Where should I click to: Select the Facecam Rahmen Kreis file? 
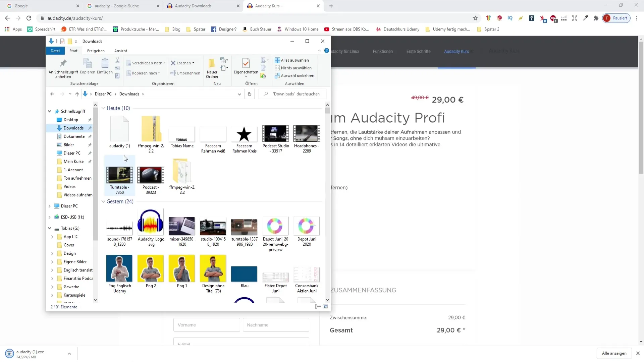[245, 139]
